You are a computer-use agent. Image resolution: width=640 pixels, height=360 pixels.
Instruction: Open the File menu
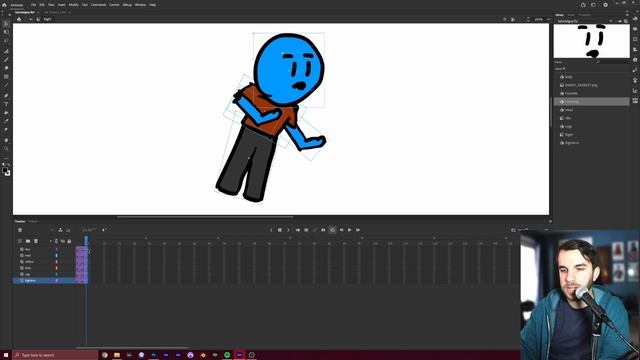(33, 5)
